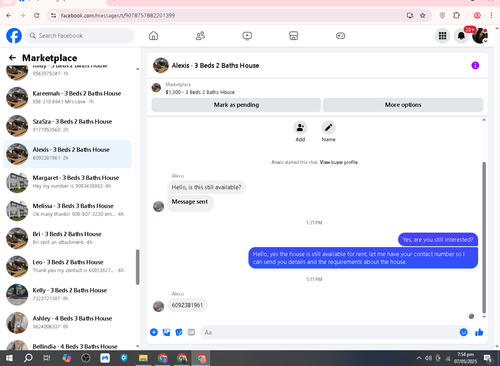Click Alexis avatar beside 6092381961 message
This screenshot has width=500, height=366.
(x=158, y=306)
